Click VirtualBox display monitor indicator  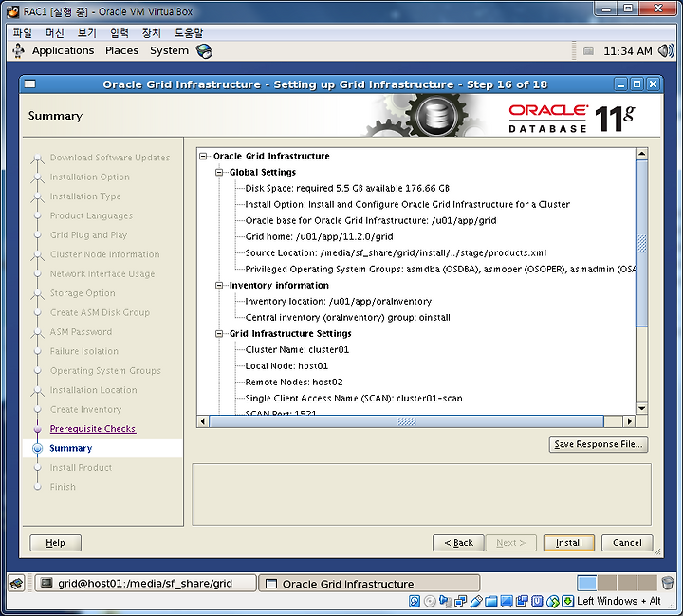pos(507,601)
